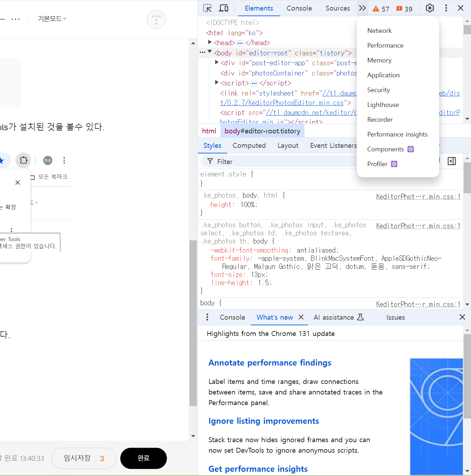The image size is (471, 476).
Task: Click the AI assistance flask icon
Action: pyautogui.click(x=360, y=317)
